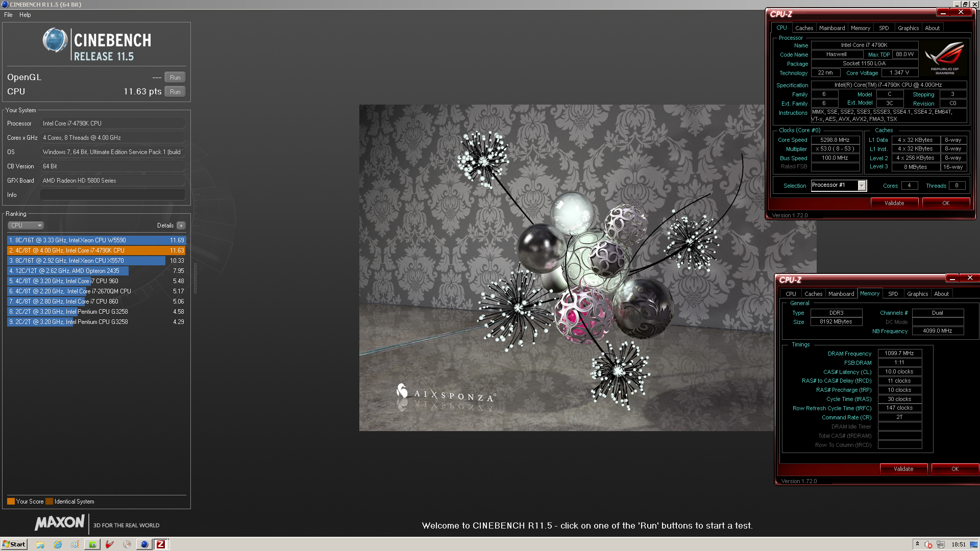The image size is (980, 551).
Task: Run the OpenGL benchmark test
Action: tap(175, 78)
